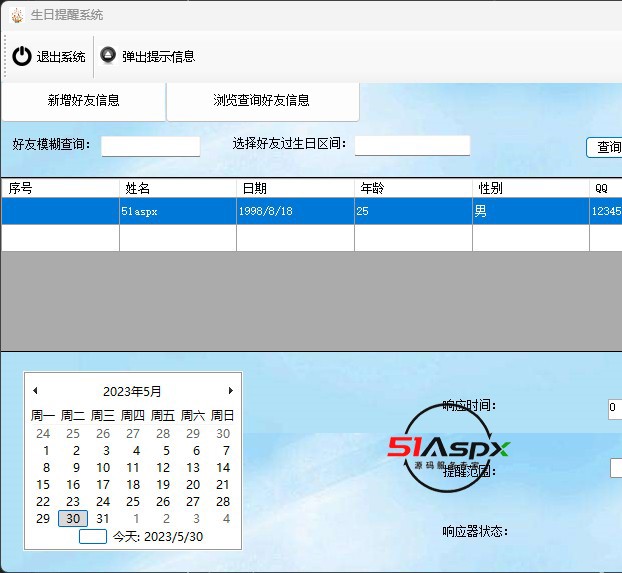Sort by the 姓名 column header

(177, 188)
